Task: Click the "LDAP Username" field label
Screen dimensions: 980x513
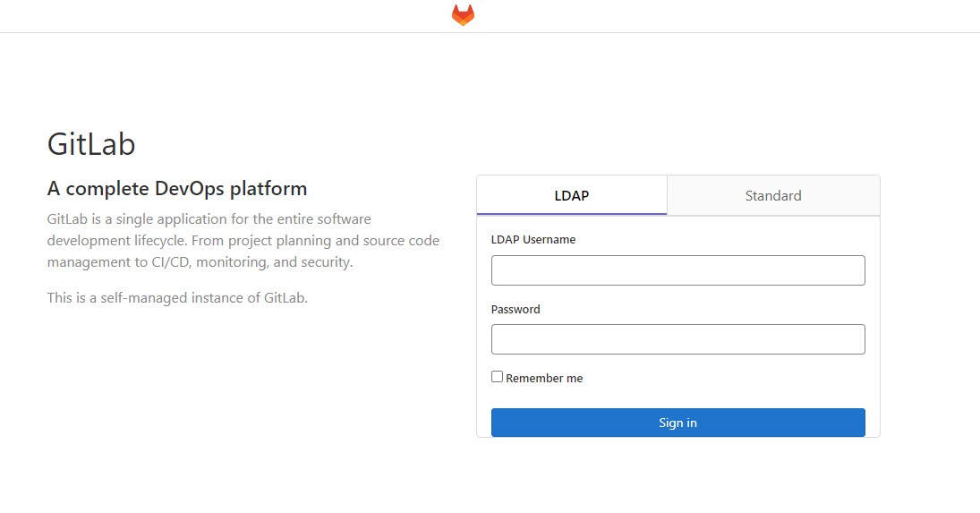Action: click(533, 240)
